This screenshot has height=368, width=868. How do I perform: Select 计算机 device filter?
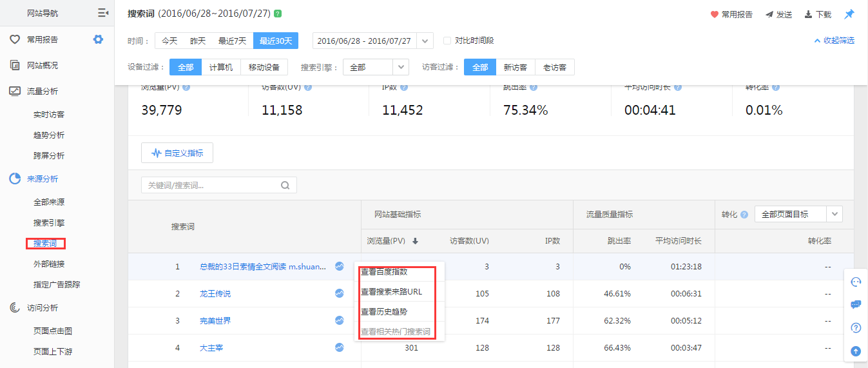click(x=221, y=67)
